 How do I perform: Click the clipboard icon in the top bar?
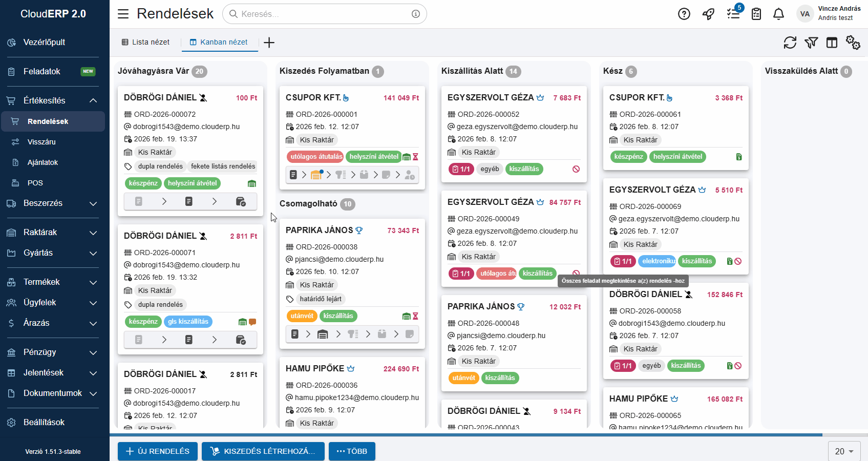coord(756,14)
